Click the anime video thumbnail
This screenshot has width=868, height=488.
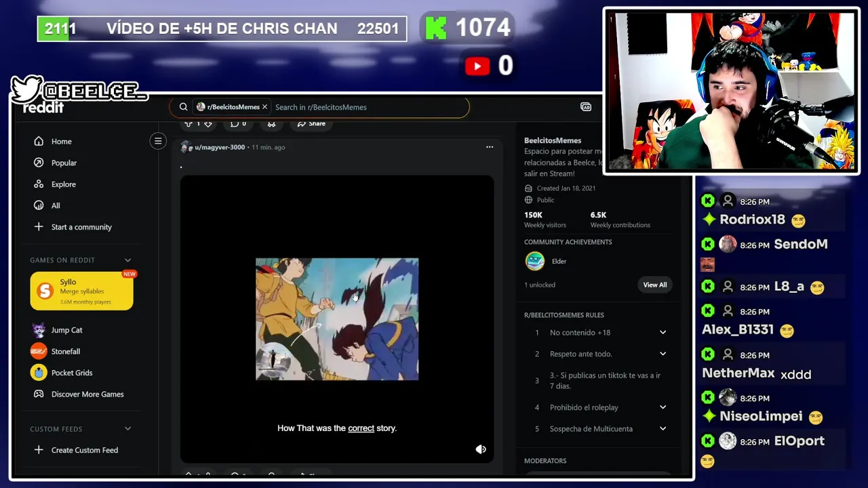tap(337, 319)
